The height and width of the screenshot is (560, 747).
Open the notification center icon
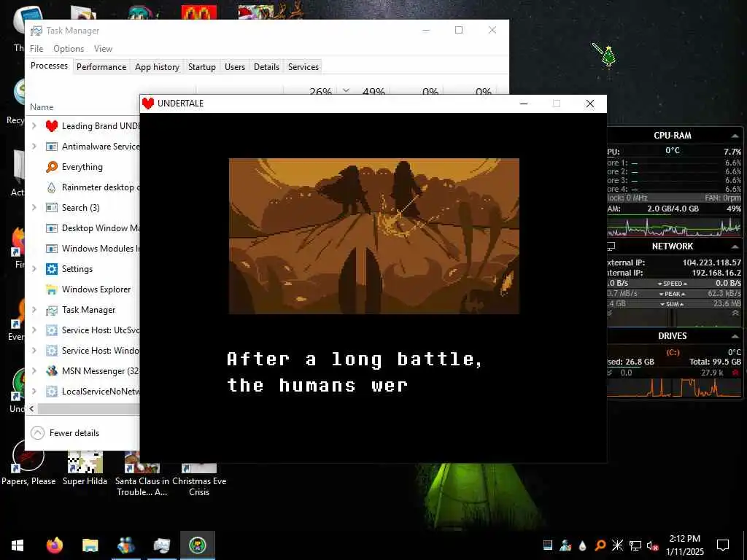pyautogui.click(x=723, y=545)
